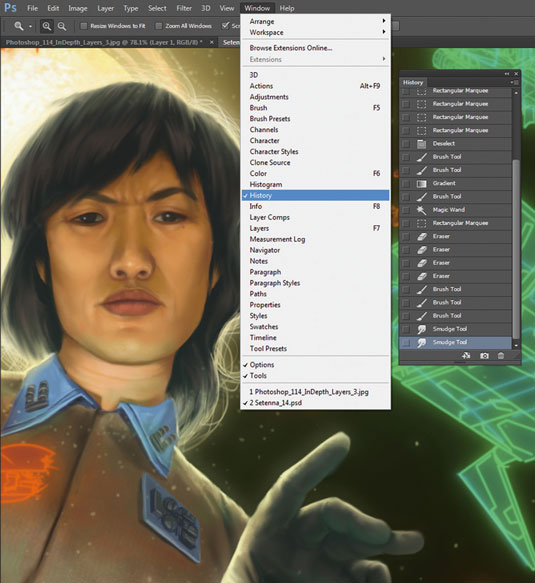
Task: Select the Channels menu entry
Action: (x=315, y=130)
